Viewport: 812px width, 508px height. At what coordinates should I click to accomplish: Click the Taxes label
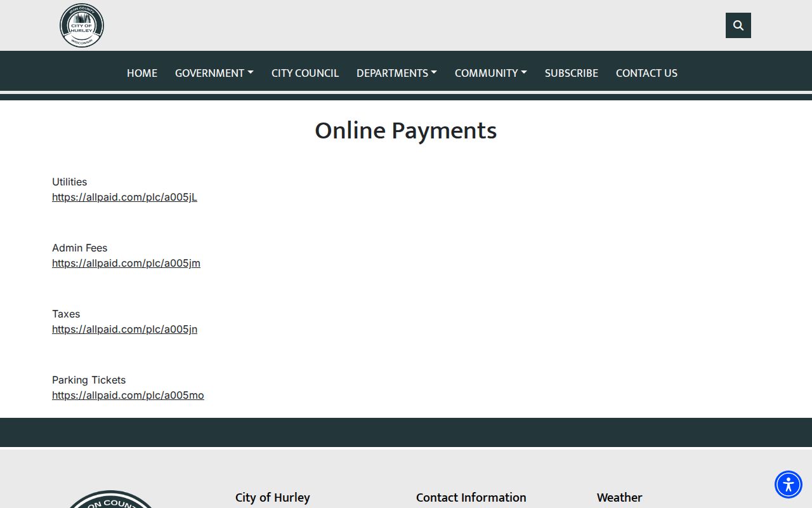pyautogui.click(x=66, y=314)
